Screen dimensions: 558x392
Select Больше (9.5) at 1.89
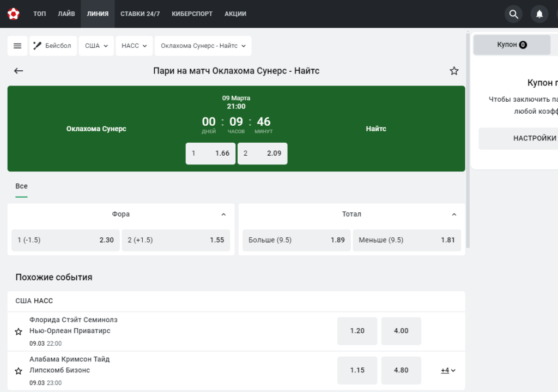coord(296,240)
